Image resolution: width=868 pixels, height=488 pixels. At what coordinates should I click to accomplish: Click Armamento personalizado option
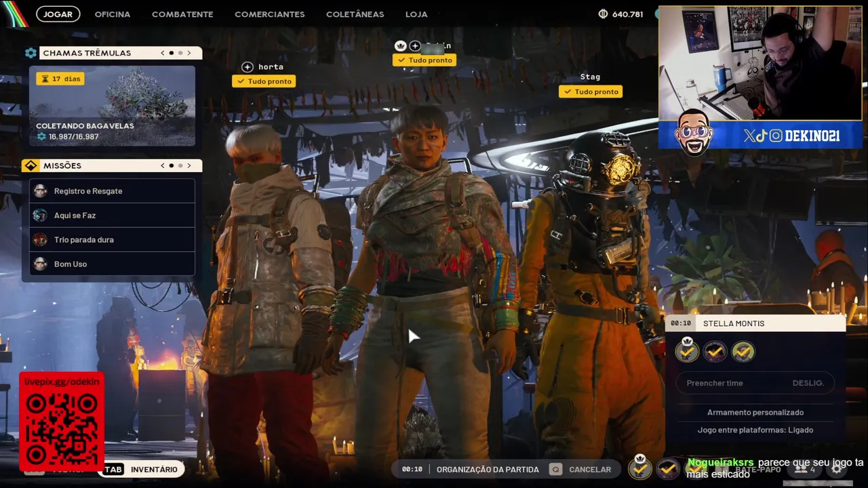pos(755,412)
